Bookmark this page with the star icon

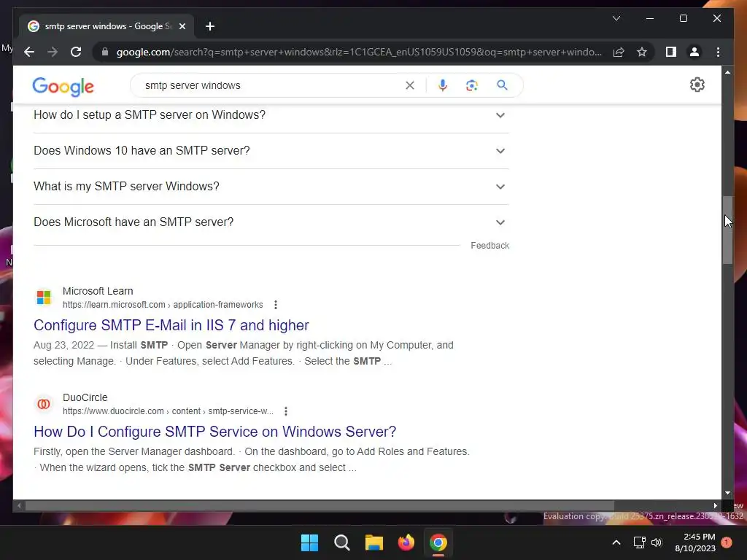642,52
